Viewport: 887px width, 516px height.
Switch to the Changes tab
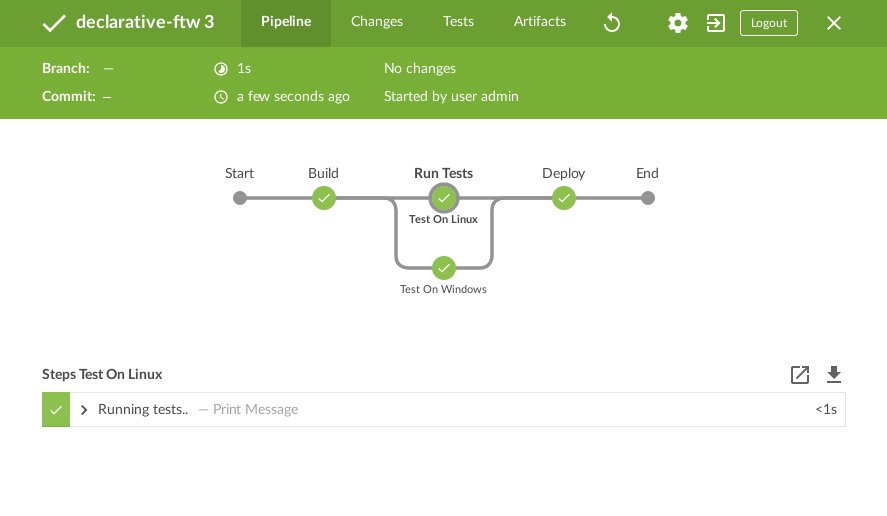(377, 22)
